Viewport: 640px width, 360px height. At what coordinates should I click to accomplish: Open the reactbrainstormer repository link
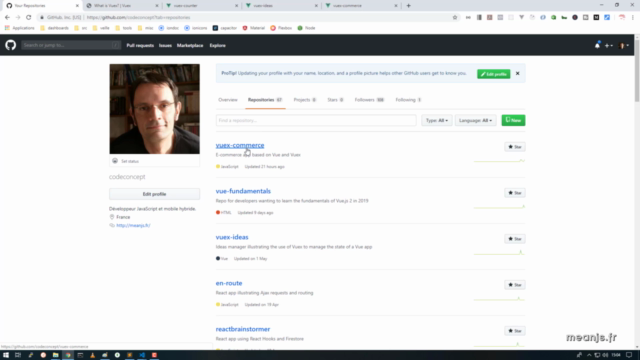(x=243, y=329)
